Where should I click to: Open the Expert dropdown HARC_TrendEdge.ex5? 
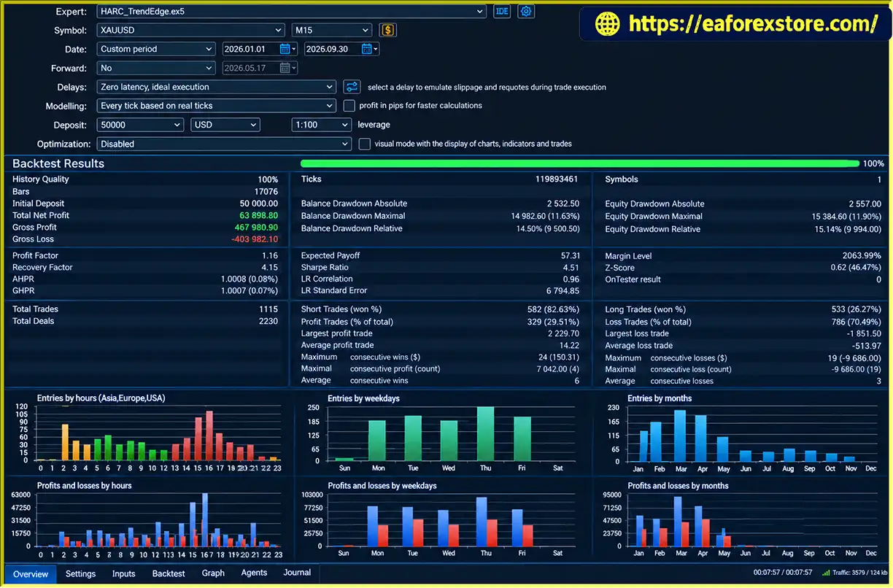292,11
